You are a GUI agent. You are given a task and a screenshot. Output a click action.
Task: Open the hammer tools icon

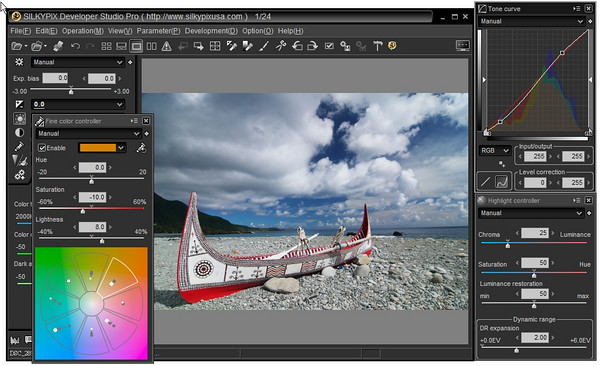coord(378,46)
